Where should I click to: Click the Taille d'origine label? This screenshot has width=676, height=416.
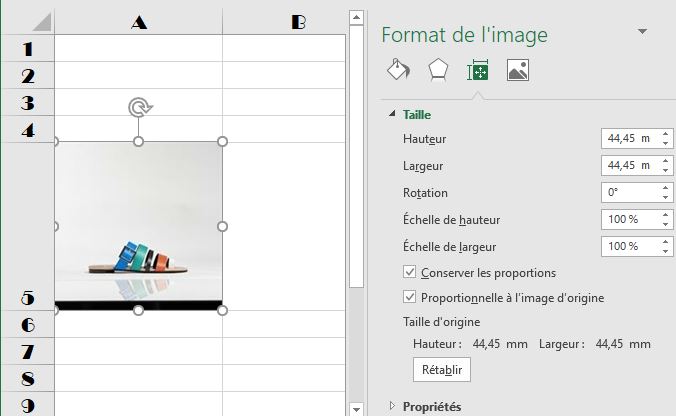tap(441, 322)
